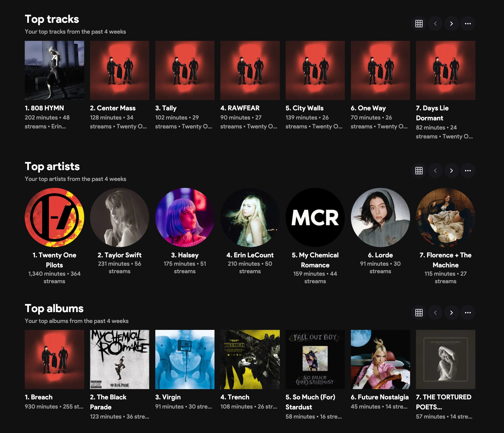Click the '3. Halsey' artist name
Screen dimensions: 504x433
click(x=185, y=255)
